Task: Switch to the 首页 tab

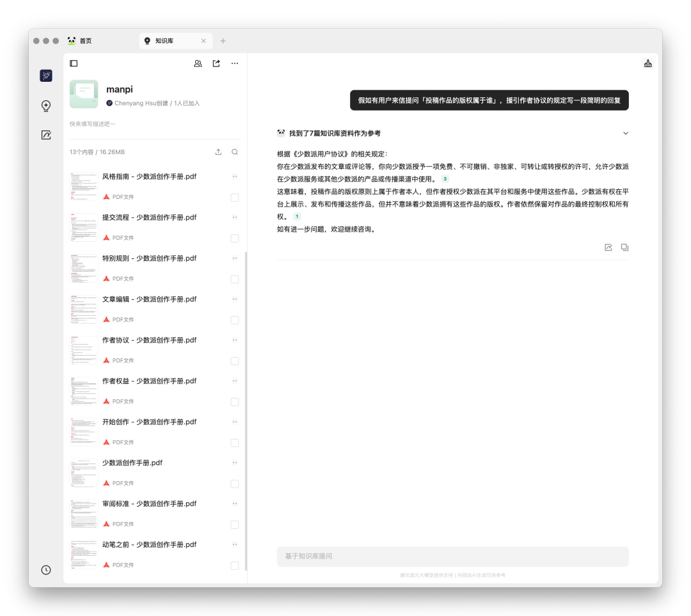Action: click(80, 41)
